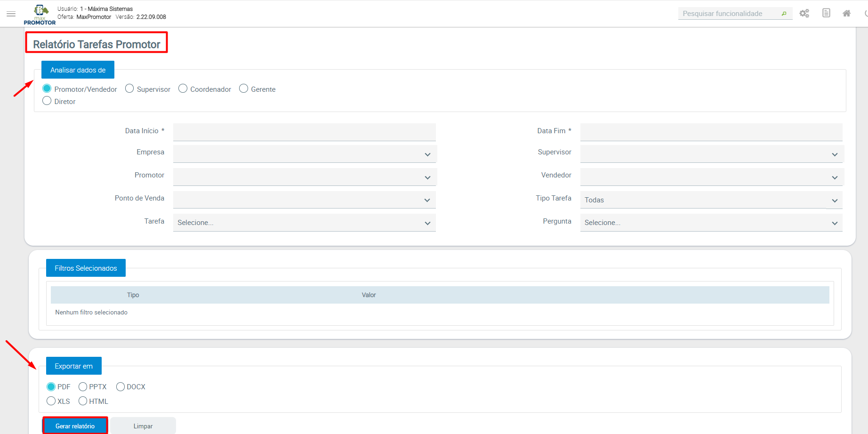Screen dimensions: 868x434
Task: Click the maxPromotor logo
Action: [x=40, y=15]
